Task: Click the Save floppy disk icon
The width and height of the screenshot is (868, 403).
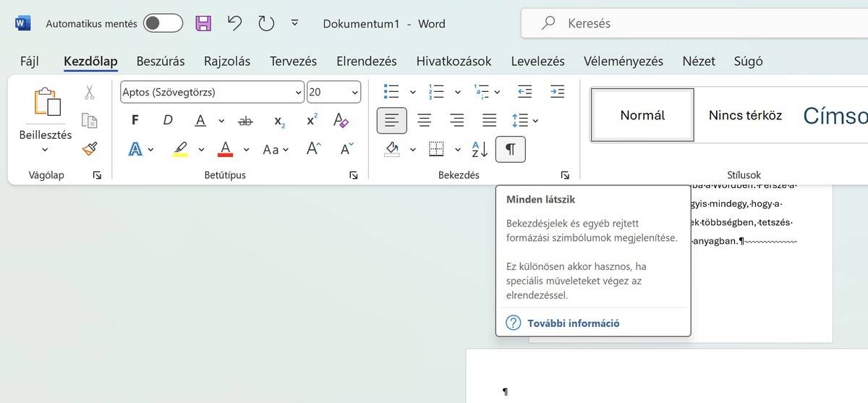Action: pyautogui.click(x=203, y=23)
